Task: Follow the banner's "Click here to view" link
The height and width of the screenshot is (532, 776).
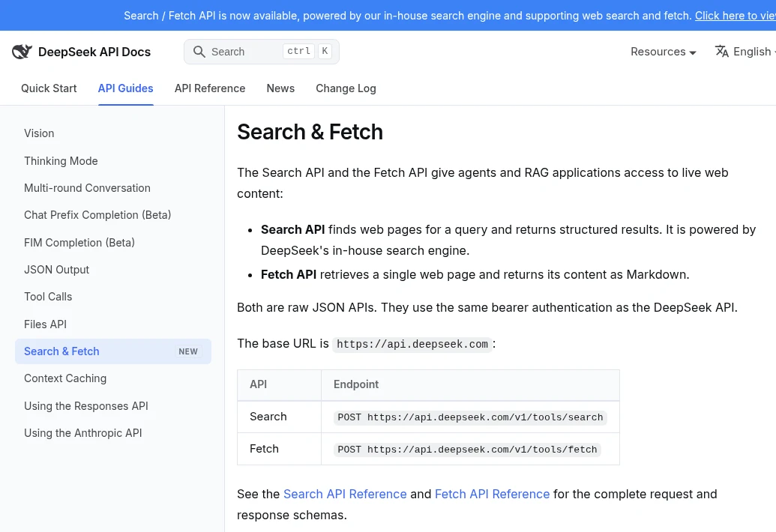Action: 736,15
